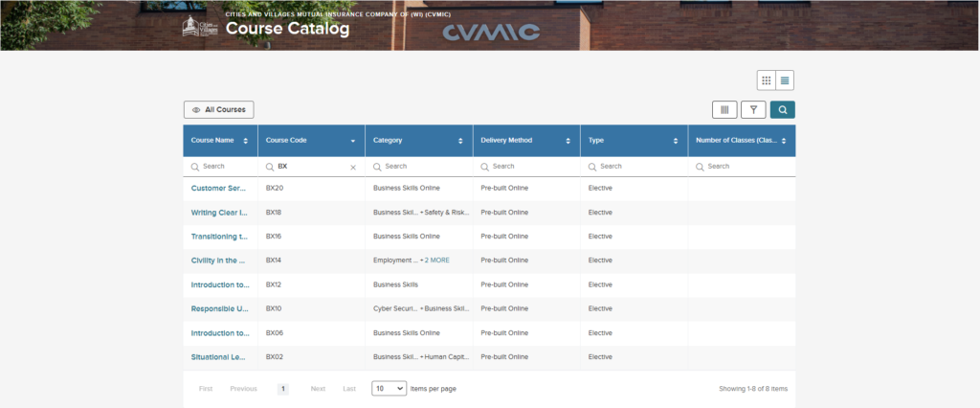Click the Business Skills category in BX12 row
This screenshot has width=980, height=408.
395,284
